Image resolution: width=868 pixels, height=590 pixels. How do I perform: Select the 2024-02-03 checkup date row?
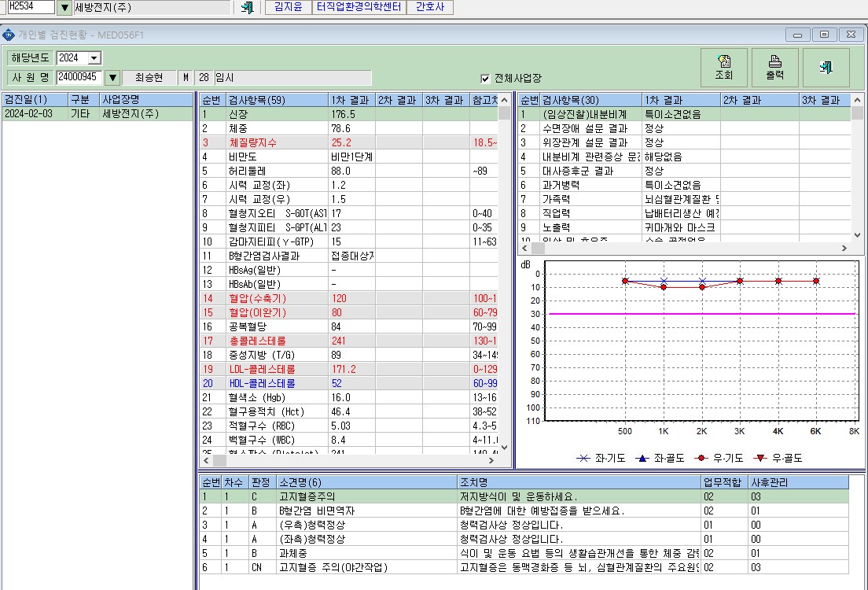tap(97, 113)
